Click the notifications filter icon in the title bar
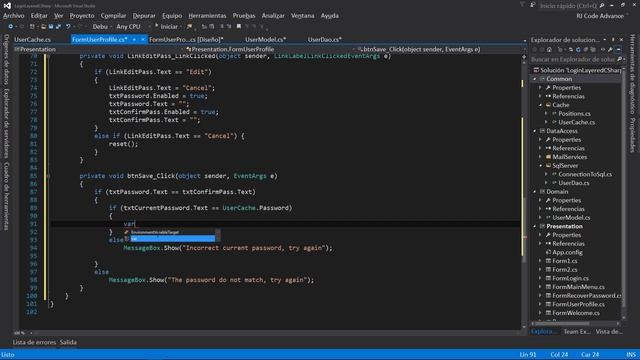Screen dimensions: 640x360 tap(522, 5)
